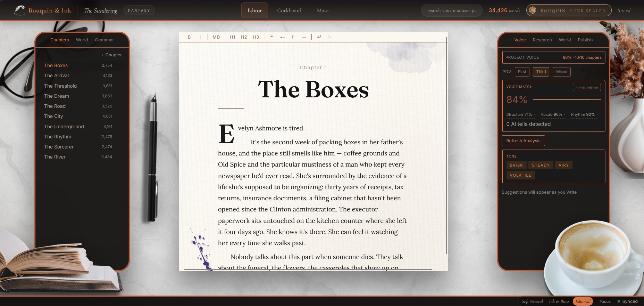Viewport: 644px width, 306px height.
Task: Click the voice match progress bar
Action: click(x=567, y=99)
